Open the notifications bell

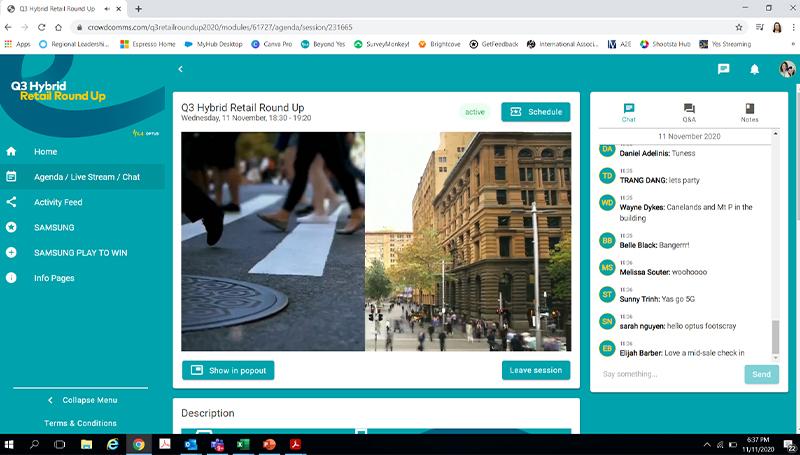(754, 69)
